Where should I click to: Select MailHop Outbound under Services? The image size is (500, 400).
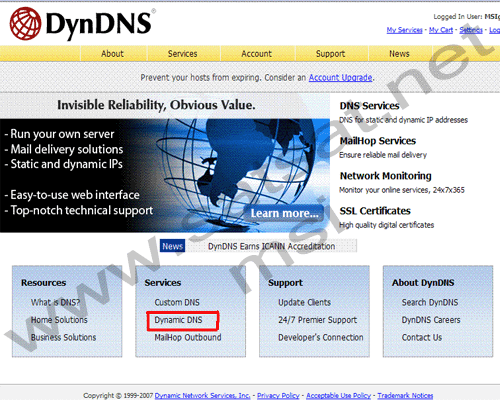[x=188, y=337]
